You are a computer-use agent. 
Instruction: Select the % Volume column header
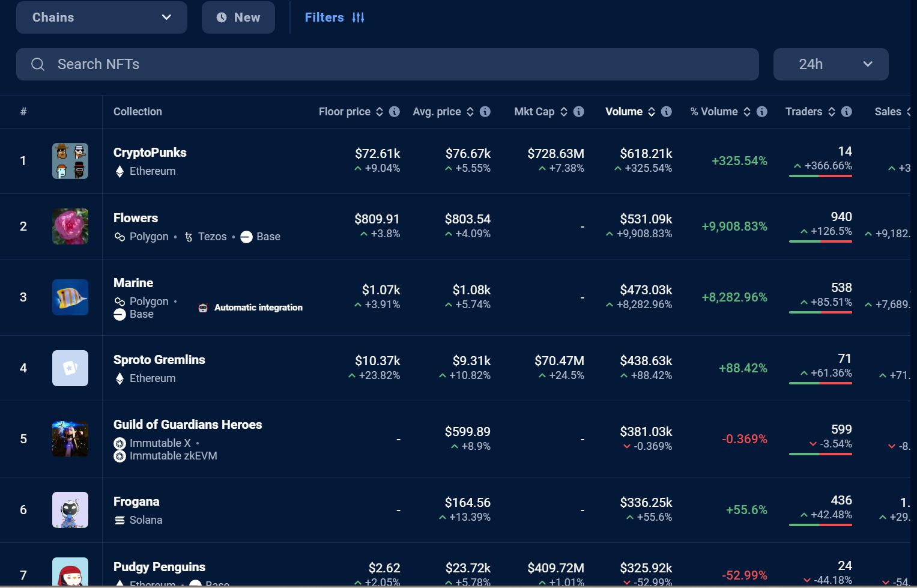(x=713, y=112)
